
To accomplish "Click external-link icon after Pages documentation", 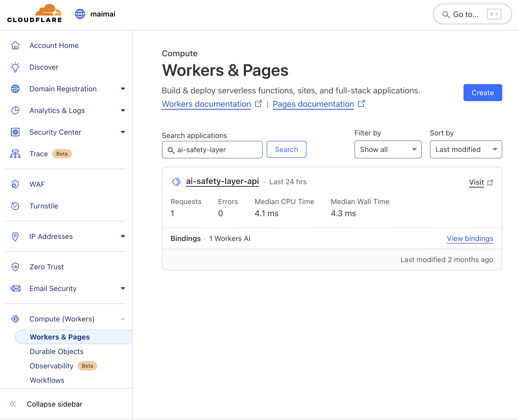I will [x=361, y=104].
